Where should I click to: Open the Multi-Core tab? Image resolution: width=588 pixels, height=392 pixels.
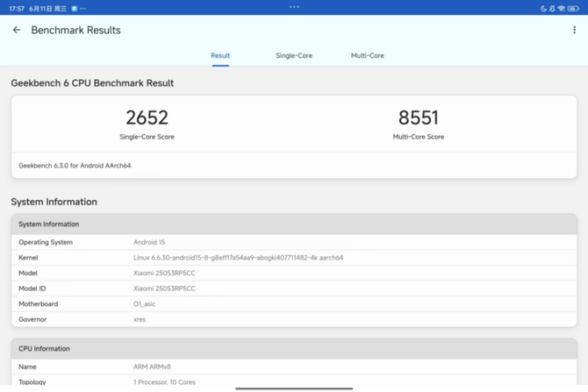coord(367,55)
